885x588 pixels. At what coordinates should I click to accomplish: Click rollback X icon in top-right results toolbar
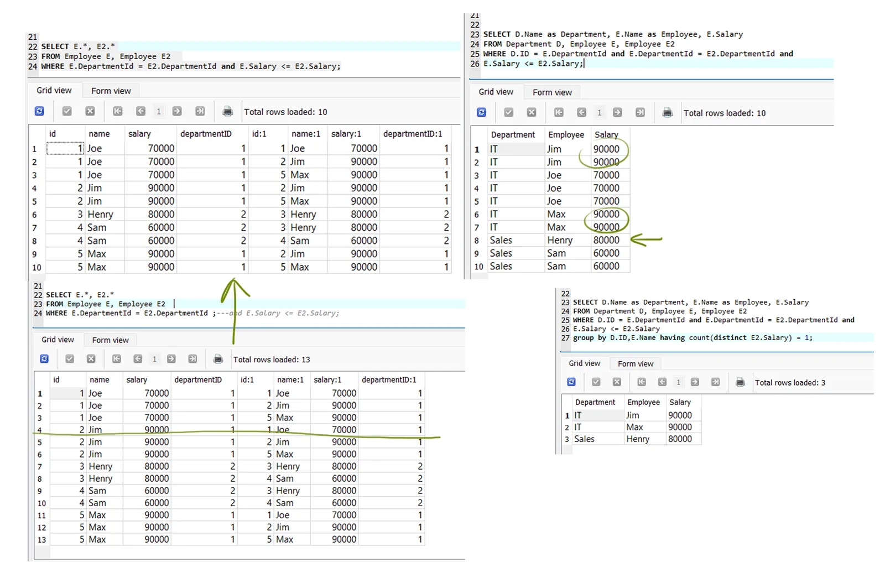[x=532, y=112]
